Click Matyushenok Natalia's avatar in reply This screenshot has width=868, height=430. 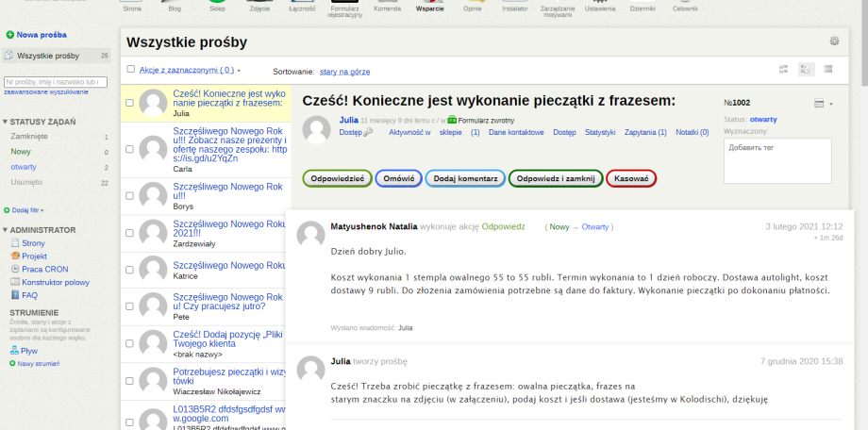(311, 235)
